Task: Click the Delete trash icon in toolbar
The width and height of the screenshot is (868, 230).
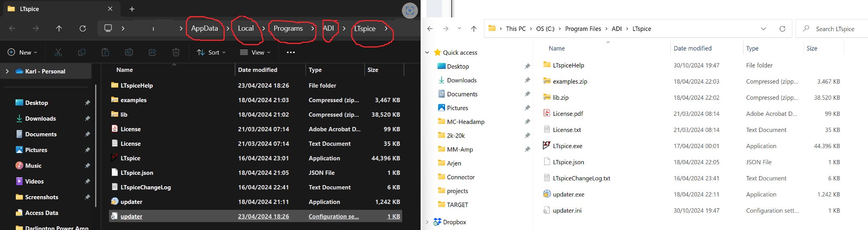Action: tap(176, 52)
